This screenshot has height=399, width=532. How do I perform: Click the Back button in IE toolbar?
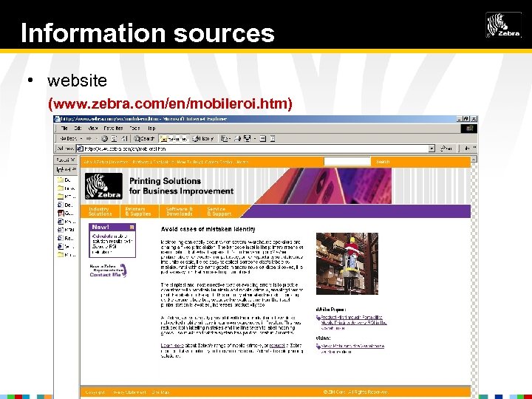[69, 138]
